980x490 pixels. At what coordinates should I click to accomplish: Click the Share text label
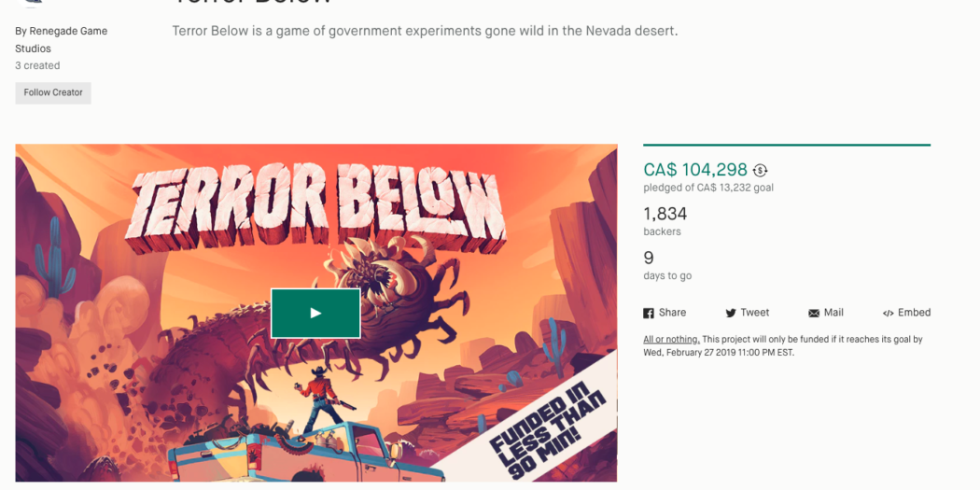point(673,313)
